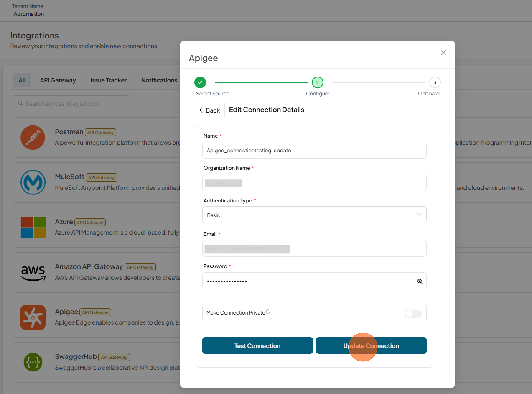532x394 pixels.
Task: Click API Gateway tag beside Amazon API Gateway
Action: pos(140,267)
